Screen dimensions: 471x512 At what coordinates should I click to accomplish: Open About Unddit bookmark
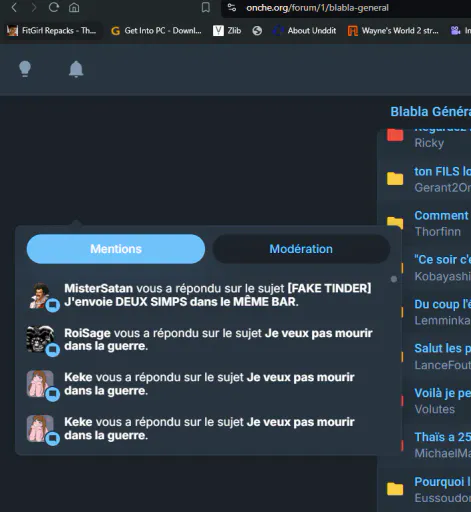pos(304,31)
